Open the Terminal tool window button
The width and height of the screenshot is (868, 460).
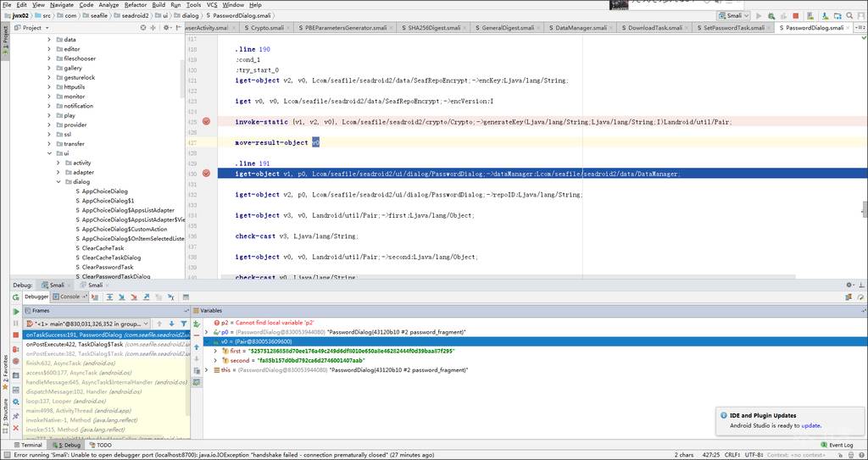28,445
